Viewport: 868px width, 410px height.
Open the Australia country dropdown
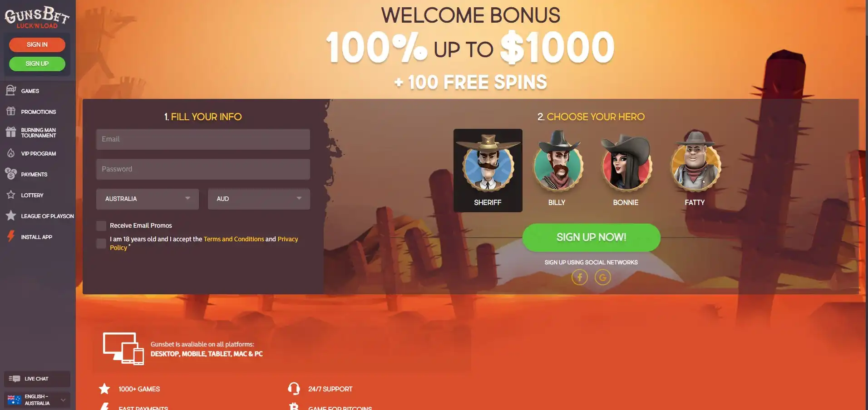[x=148, y=199]
